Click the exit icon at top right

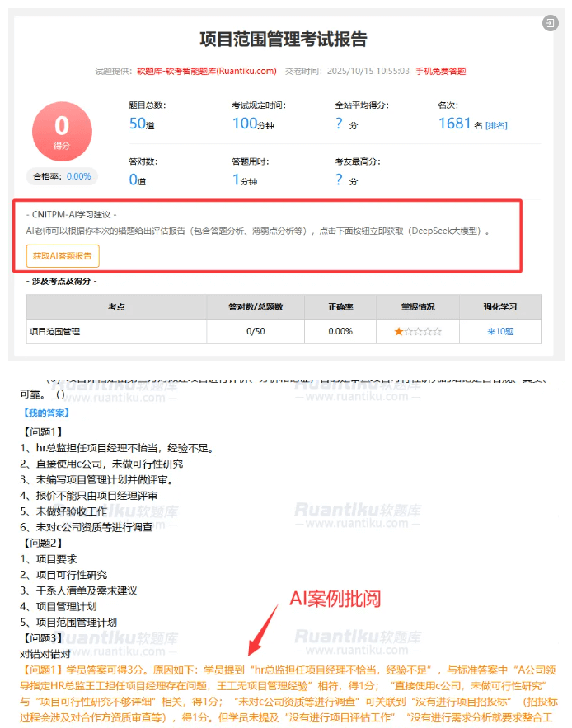point(551,23)
